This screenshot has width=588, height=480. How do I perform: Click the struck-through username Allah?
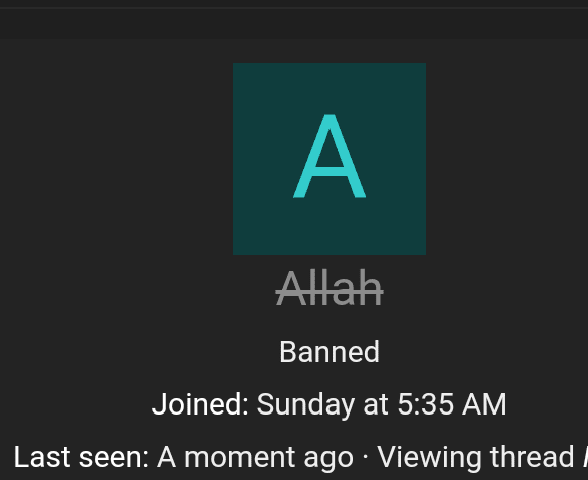(329, 289)
